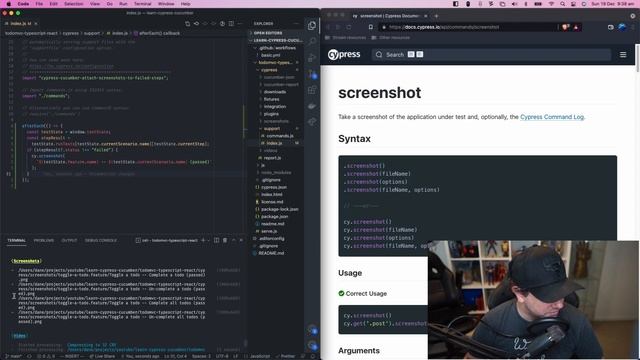The width and height of the screenshot is (640, 360).
Task: Click the Explorer panel ellipsis menu
Action: click(296, 24)
